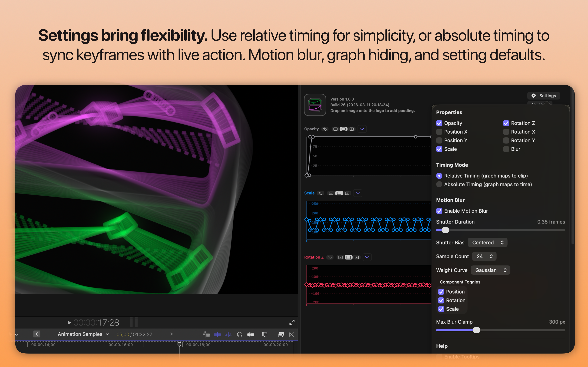Click the Settings button with gear
The image size is (588, 367).
pyautogui.click(x=543, y=96)
